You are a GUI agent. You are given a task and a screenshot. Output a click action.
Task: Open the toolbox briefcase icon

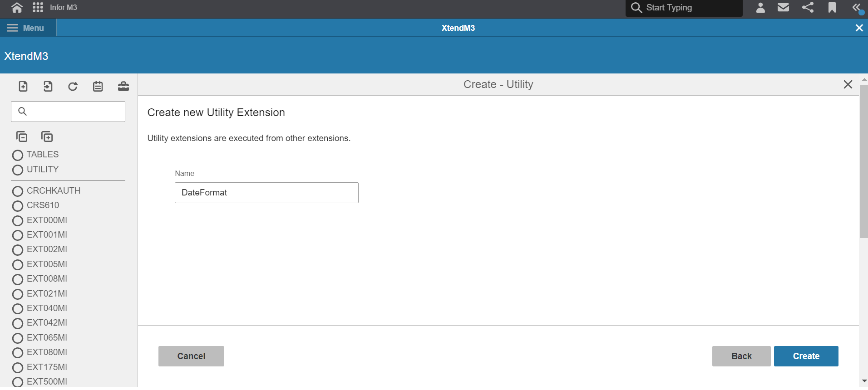pyautogui.click(x=123, y=86)
